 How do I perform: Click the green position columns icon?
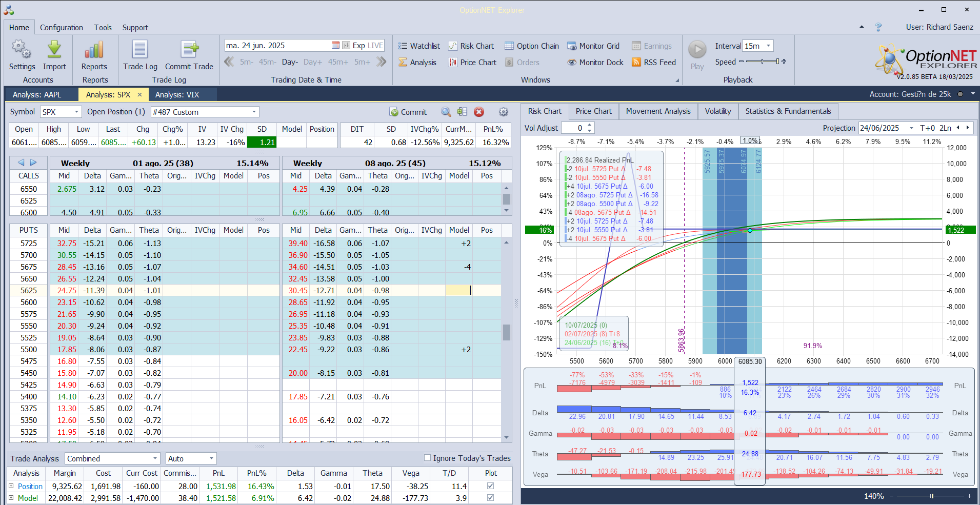pyautogui.click(x=462, y=112)
